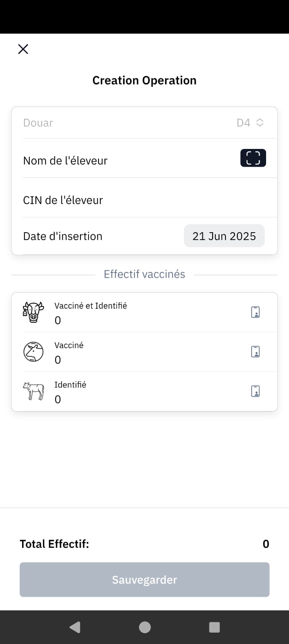289x644 pixels.
Task: Select the Vacciné count value
Action: (x=58, y=360)
